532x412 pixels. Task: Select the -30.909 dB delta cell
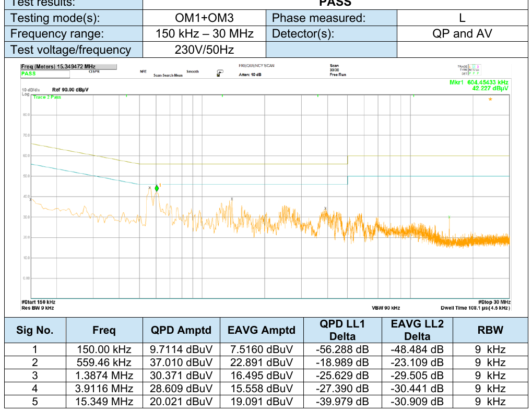coord(417,402)
